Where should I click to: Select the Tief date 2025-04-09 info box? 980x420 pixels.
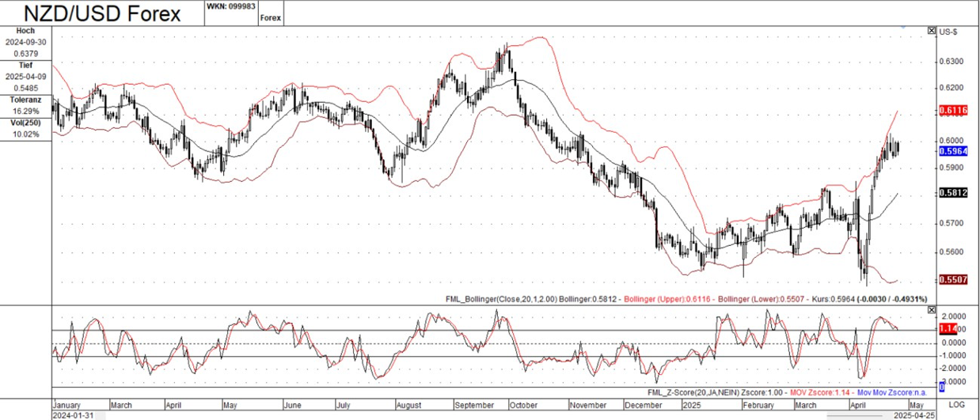click(25, 78)
